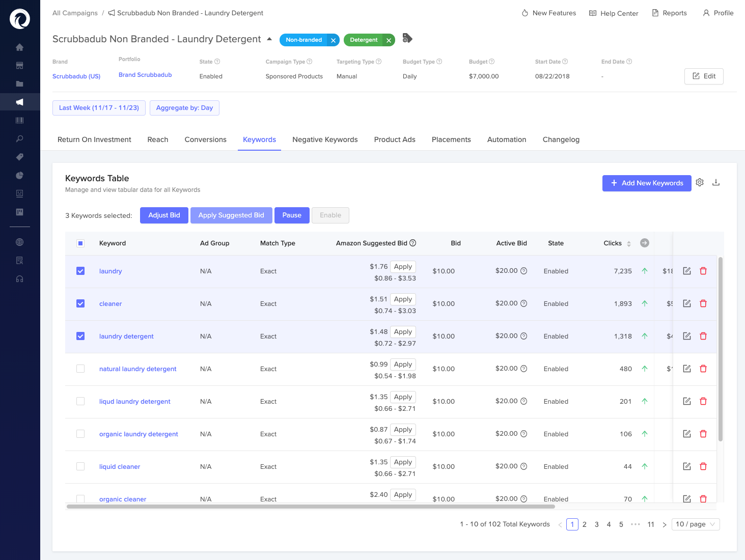Click the tag icon in the left sidebar
The image size is (745, 560).
coord(19,157)
